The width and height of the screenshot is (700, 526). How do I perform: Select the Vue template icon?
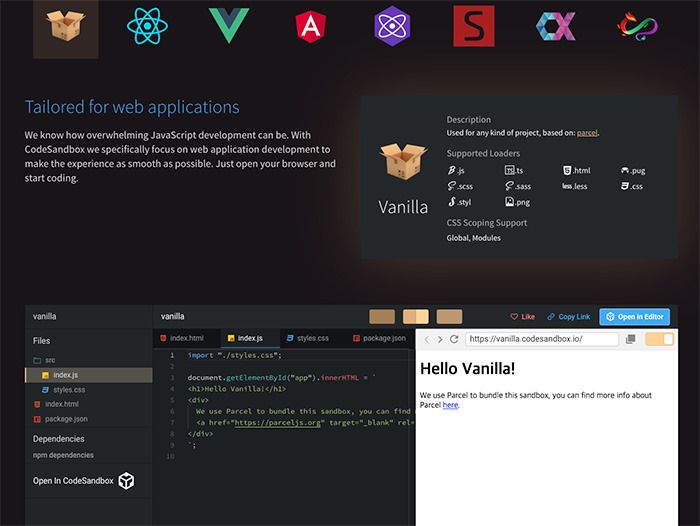pyautogui.click(x=229, y=26)
